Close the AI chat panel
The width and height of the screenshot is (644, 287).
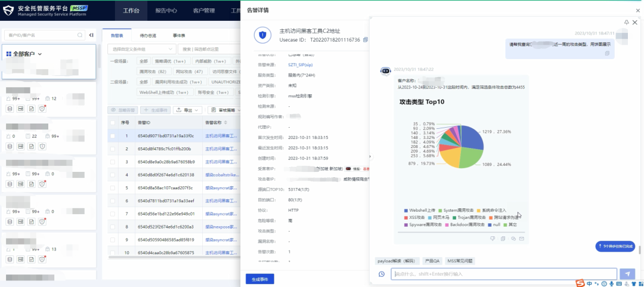point(635,22)
